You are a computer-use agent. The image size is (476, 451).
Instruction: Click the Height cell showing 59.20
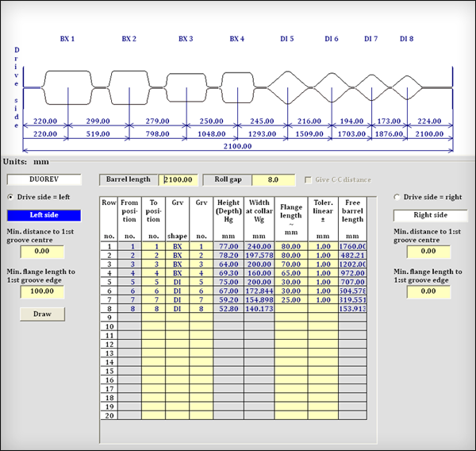pyautogui.click(x=228, y=300)
